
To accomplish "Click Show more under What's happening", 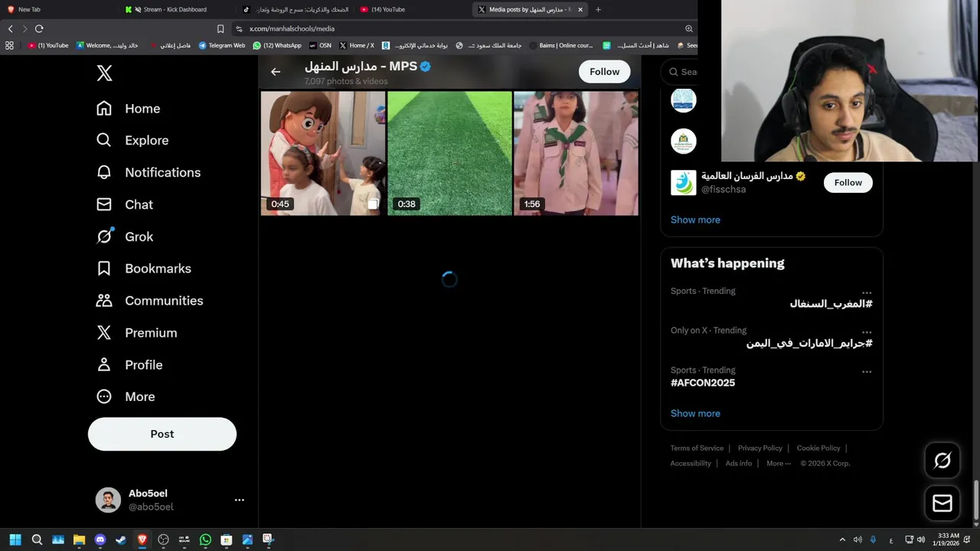I will point(695,413).
